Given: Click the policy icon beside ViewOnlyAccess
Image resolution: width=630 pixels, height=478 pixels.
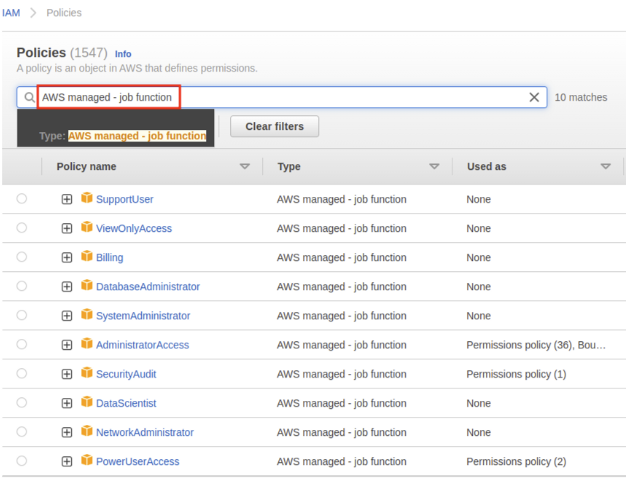Looking at the screenshot, I should pyautogui.click(x=87, y=228).
